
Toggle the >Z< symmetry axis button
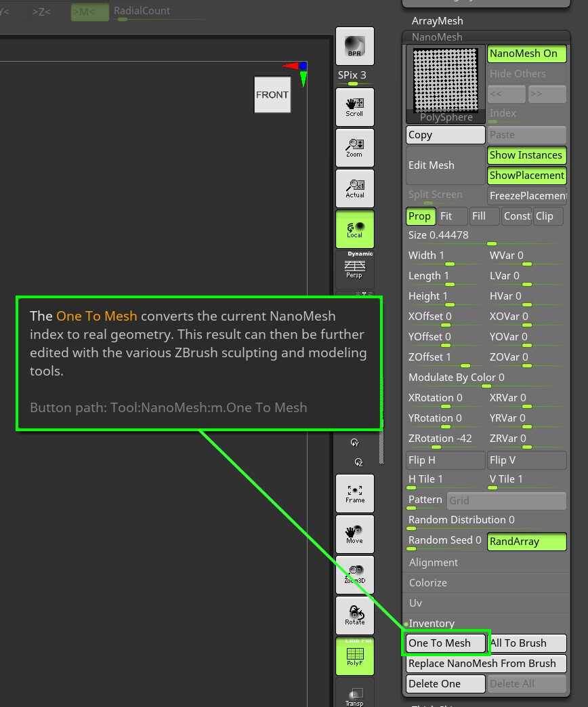pos(41,12)
